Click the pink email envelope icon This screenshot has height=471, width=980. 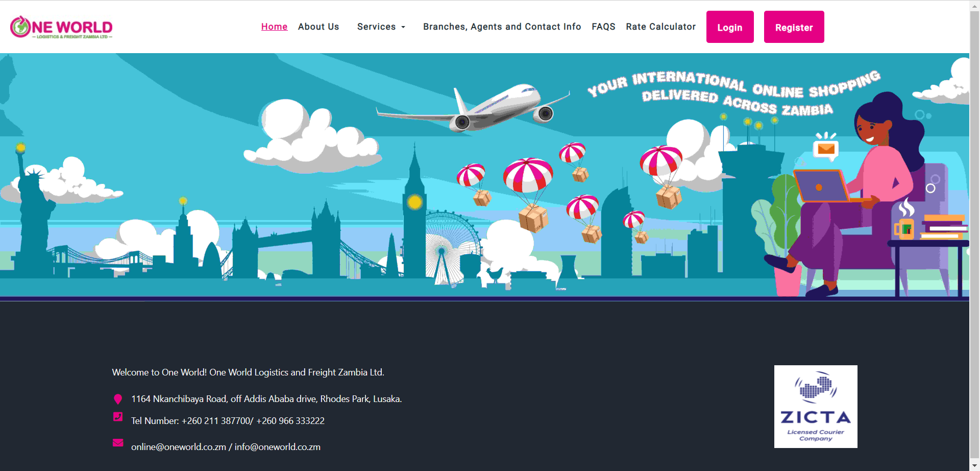point(118,443)
